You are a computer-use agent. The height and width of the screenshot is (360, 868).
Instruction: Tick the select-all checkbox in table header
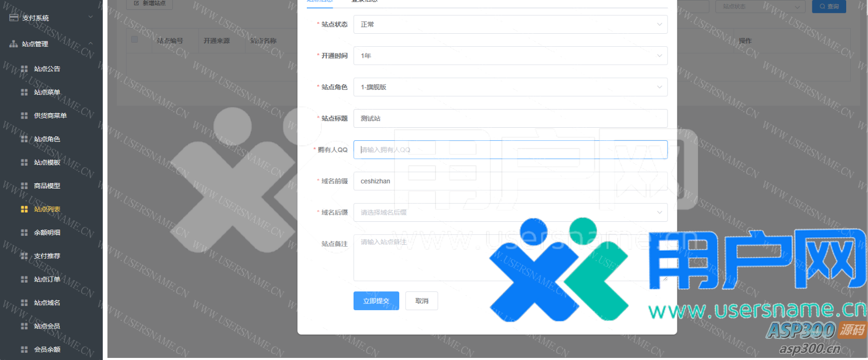coord(134,39)
